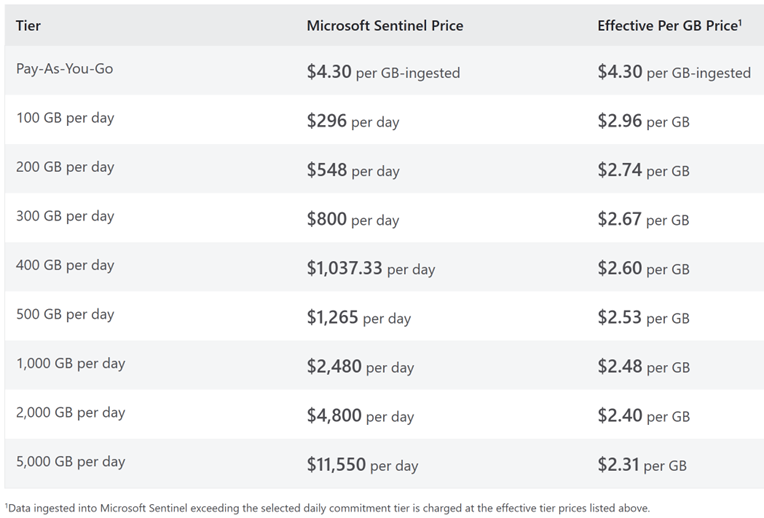Select the 400 GB per day tier
Screen dimensions: 764x518
(65, 265)
